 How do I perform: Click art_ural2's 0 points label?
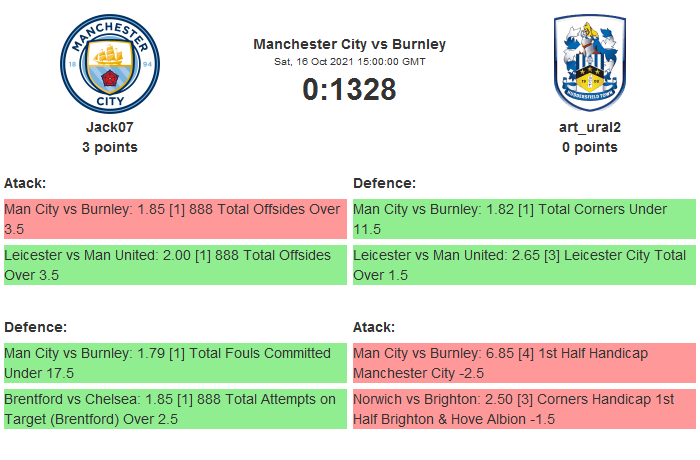tap(589, 147)
